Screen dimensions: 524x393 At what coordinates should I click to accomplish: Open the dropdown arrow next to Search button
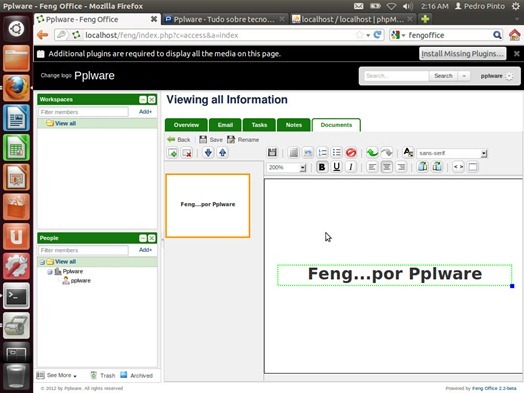click(x=464, y=76)
